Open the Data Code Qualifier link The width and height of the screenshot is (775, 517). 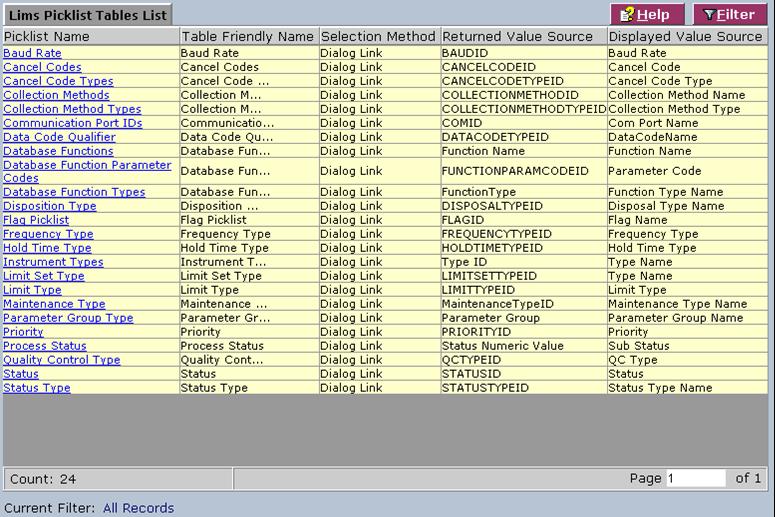coord(59,137)
